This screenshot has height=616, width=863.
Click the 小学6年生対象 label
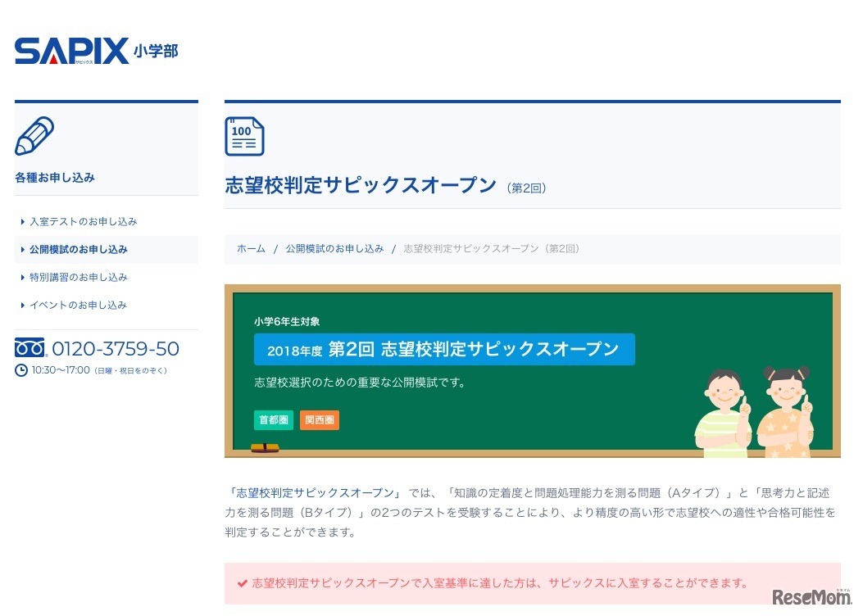[x=287, y=322]
